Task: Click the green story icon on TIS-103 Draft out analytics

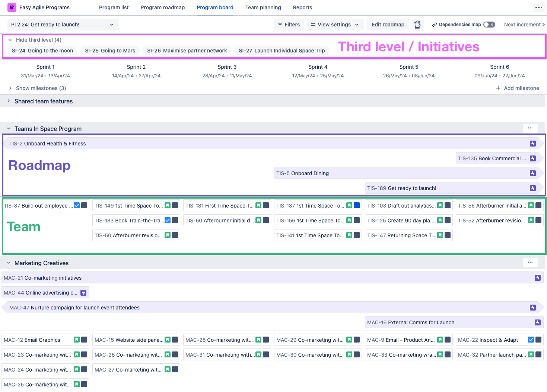Action: point(440,205)
